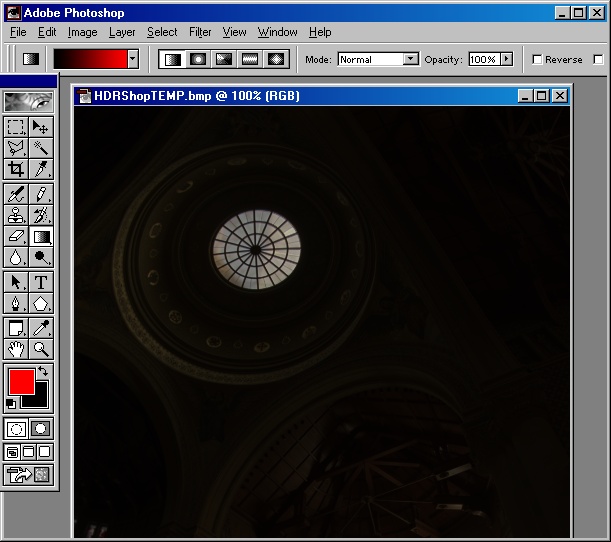Open the File menu
Screen dimensions: 611x542
pyautogui.click(x=18, y=32)
